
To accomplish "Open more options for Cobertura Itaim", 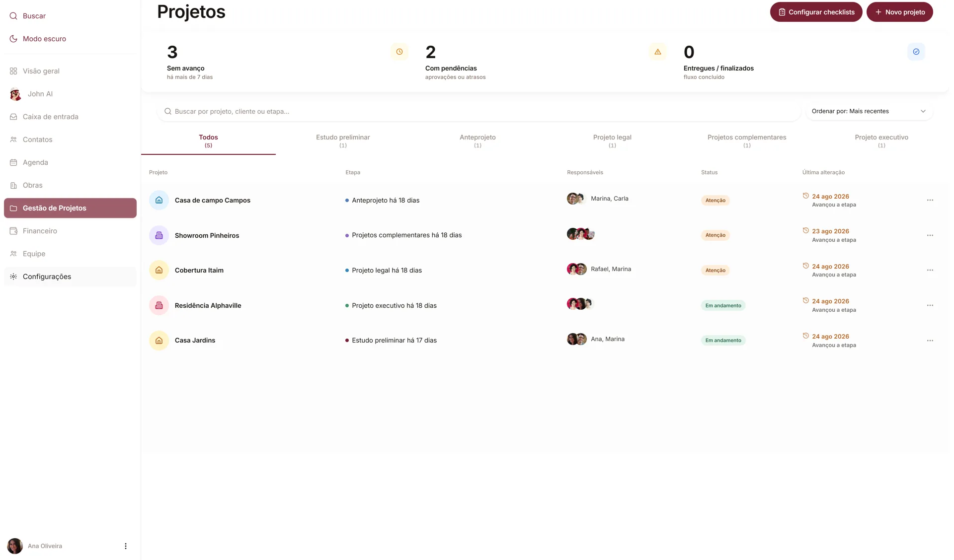I will (930, 270).
